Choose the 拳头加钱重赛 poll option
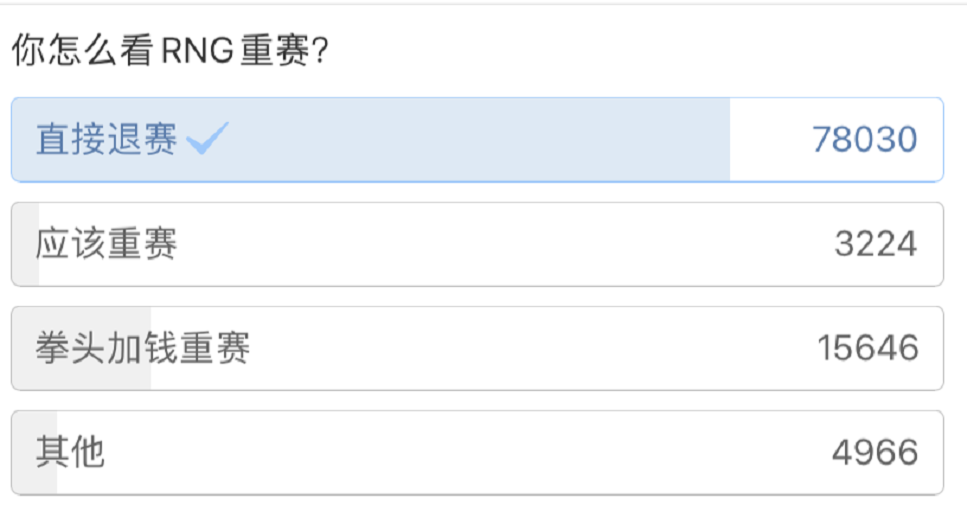967x505 pixels. coord(476,348)
